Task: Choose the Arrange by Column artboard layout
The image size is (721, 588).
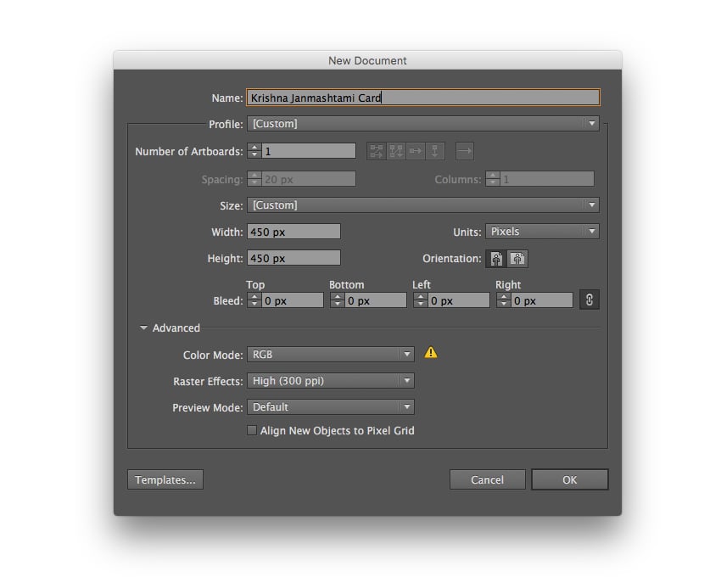Action: [435, 151]
